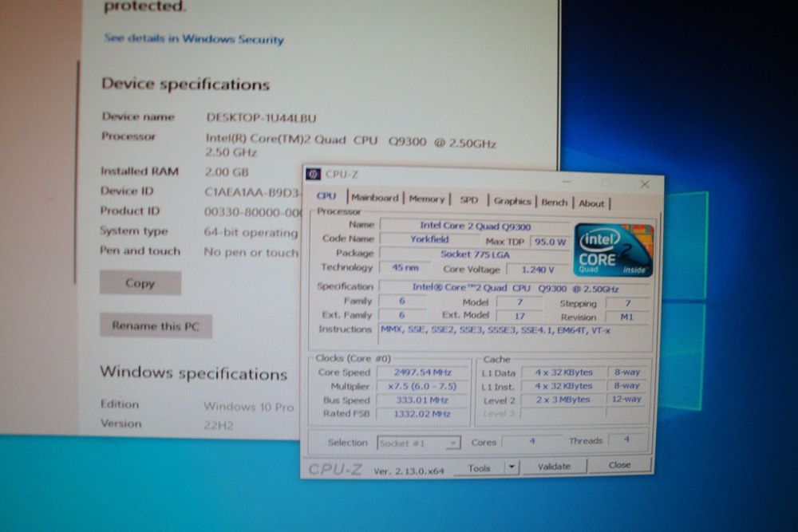
Task: Click the Device ID value in Settings
Action: coord(251,192)
